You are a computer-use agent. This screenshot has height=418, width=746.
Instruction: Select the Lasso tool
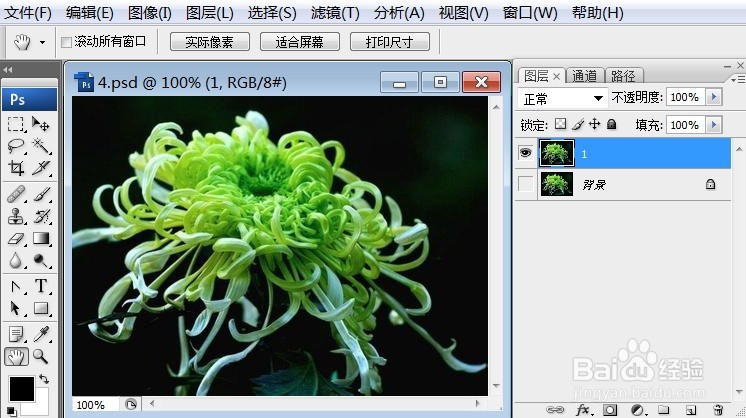(x=16, y=146)
